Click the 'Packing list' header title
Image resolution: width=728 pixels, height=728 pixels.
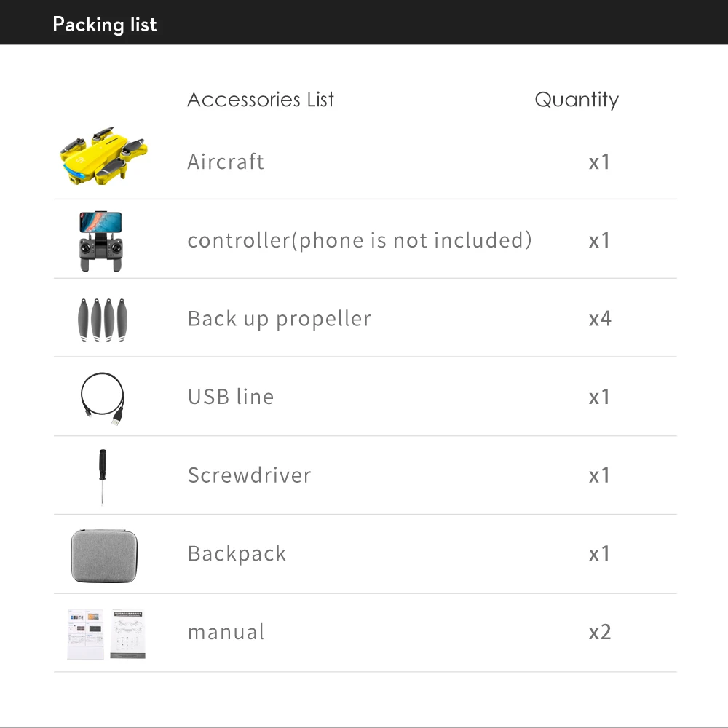pyautogui.click(x=105, y=24)
